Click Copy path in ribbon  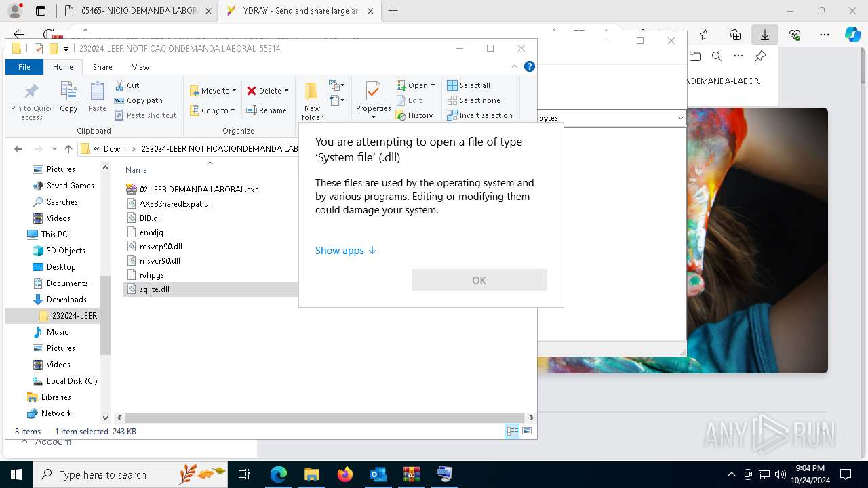[x=138, y=100]
